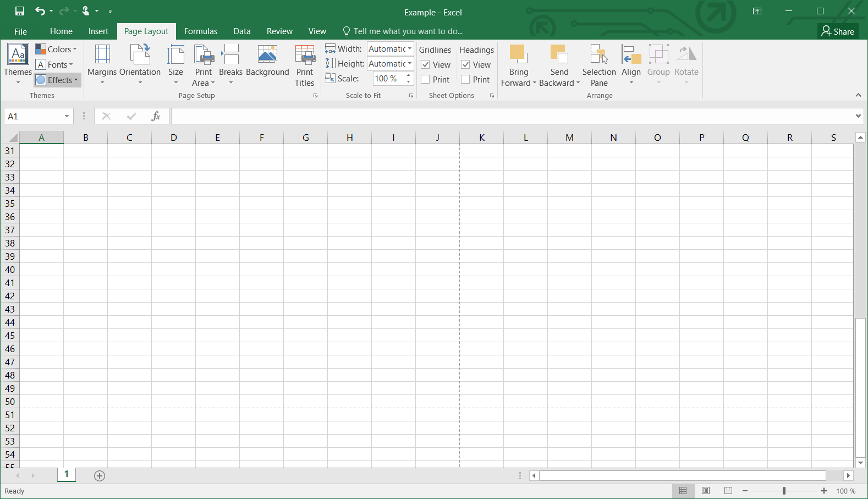Enable Headings Print checkbox
Image resolution: width=868 pixels, height=499 pixels.
click(x=466, y=80)
